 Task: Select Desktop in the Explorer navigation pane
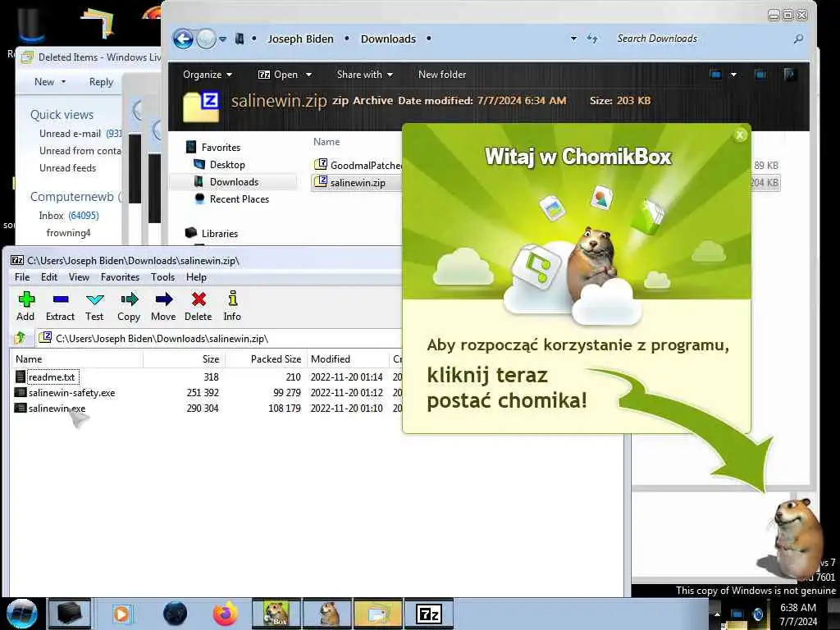(227, 164)
